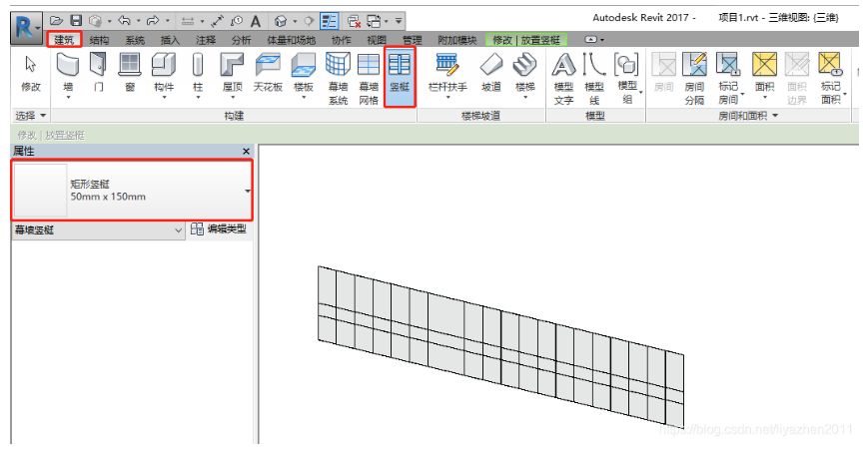Click the Open folder icon in quick access toolbar
The image size is (868, 451).
56,21
